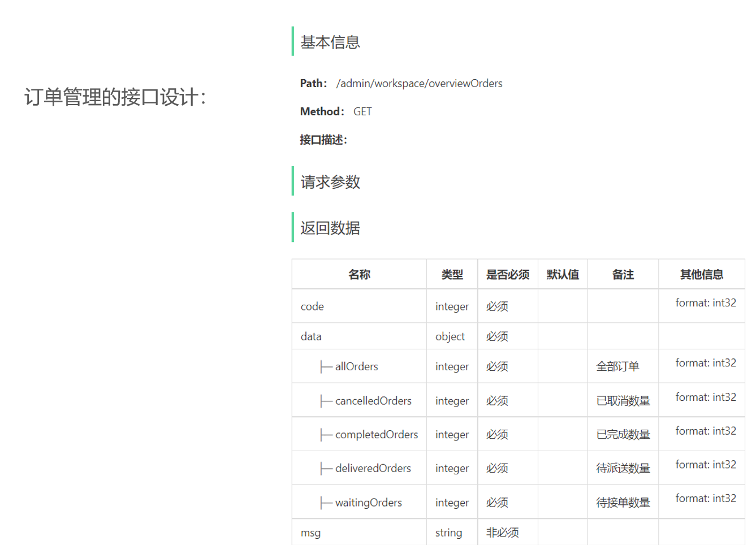Viewport: 756px width, 545px height.
Task: Click the 基本信息 section heading
Action: [330, 42]
